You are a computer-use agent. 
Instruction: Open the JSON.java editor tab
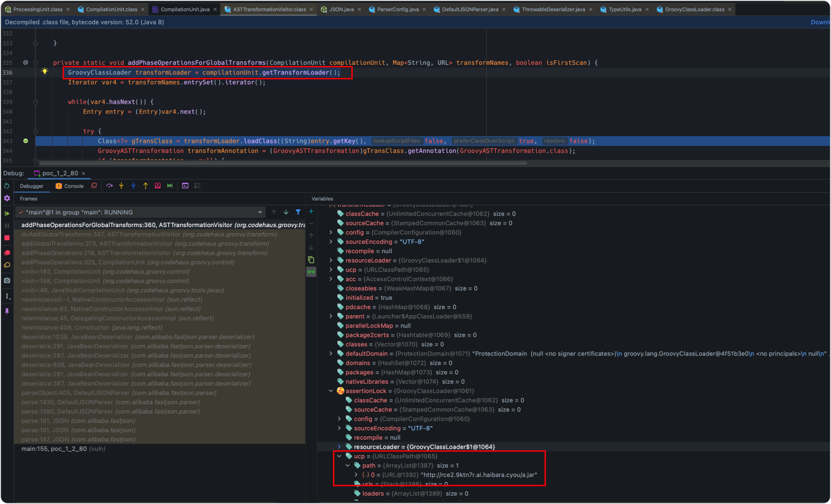coord(341,9)
